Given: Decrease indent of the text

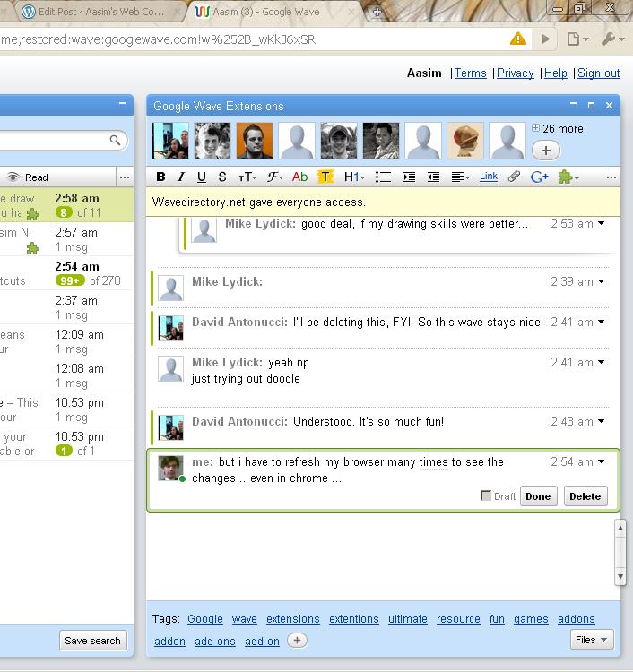Looking at the screenshot, I should click(x=434, y=177).
